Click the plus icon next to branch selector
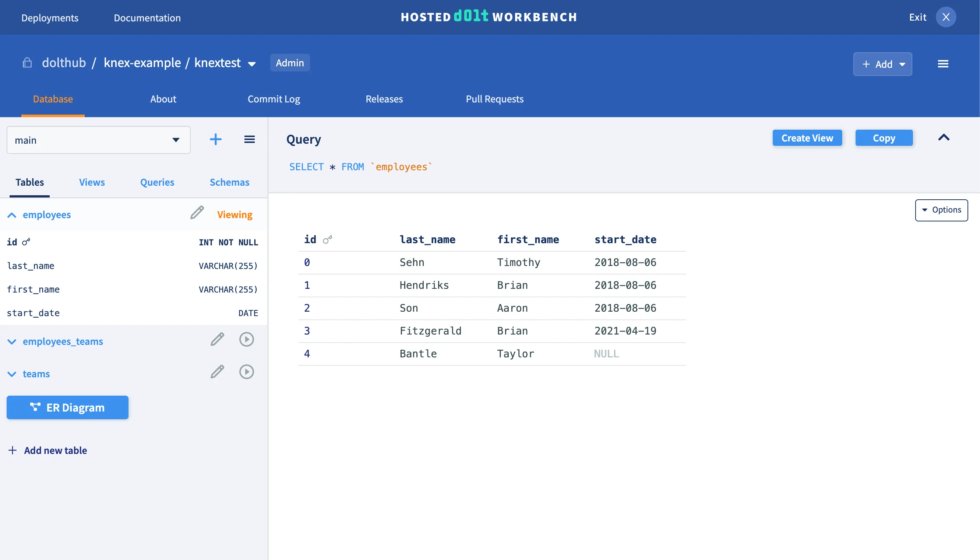 [x=216, y=139]
